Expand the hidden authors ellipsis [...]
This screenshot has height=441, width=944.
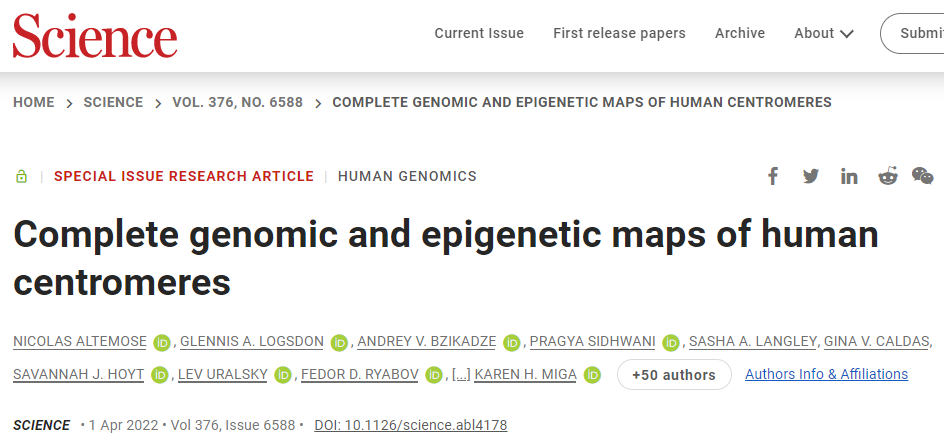click(461, 375)
